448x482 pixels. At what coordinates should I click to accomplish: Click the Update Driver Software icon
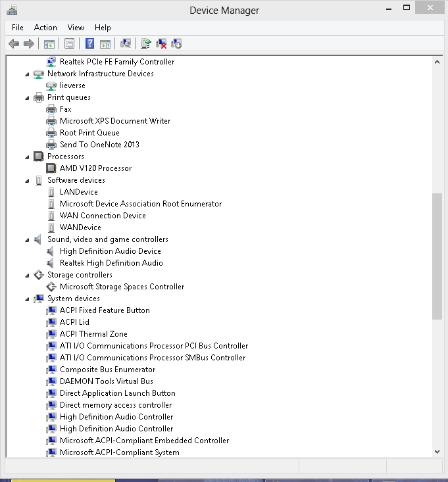coord(146,43)
